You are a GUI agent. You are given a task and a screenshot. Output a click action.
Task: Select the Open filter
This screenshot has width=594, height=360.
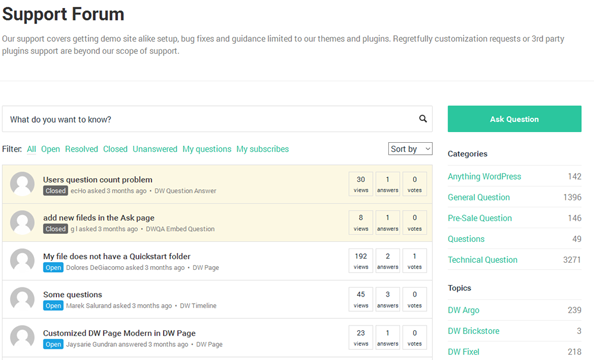point(50,149)
